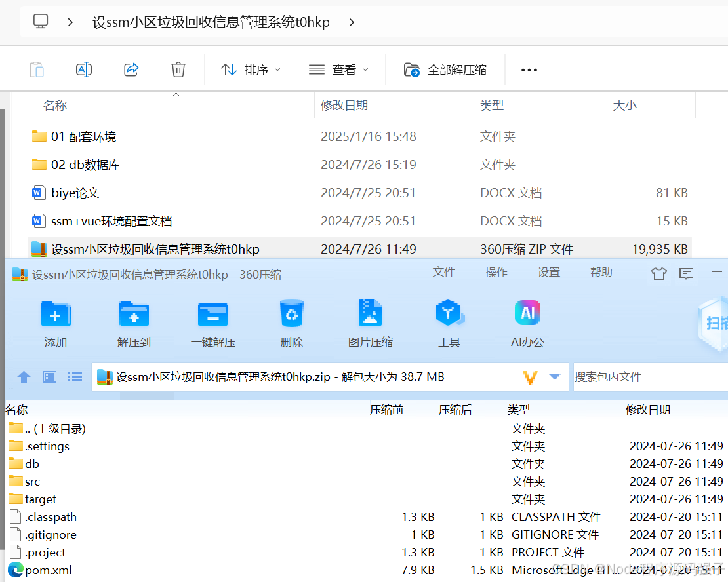
Task: Click the Rename icon in Explorer toolbar
Action: (83, 69)
